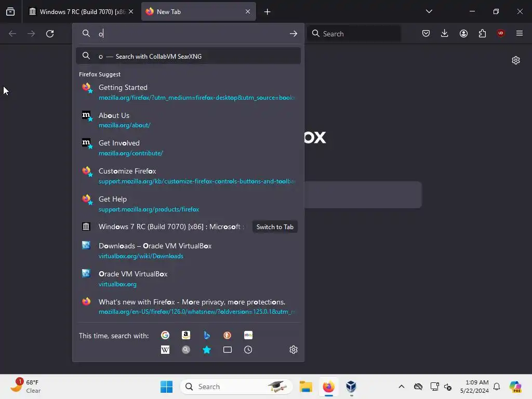Open the Customize Firefox suggestion
Image resolution: width=532 pixels, height=399 pixels.
coord(188,176)
